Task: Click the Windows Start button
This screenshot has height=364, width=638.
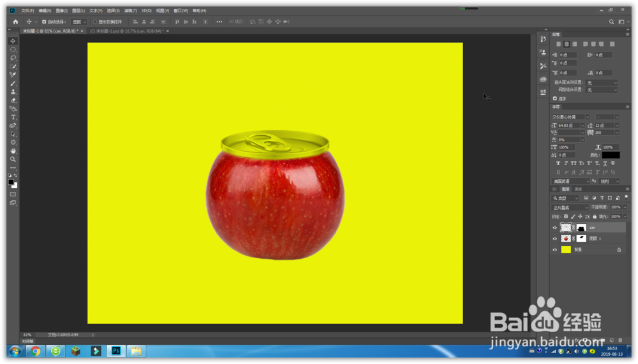Action: (x=15, y=351)
